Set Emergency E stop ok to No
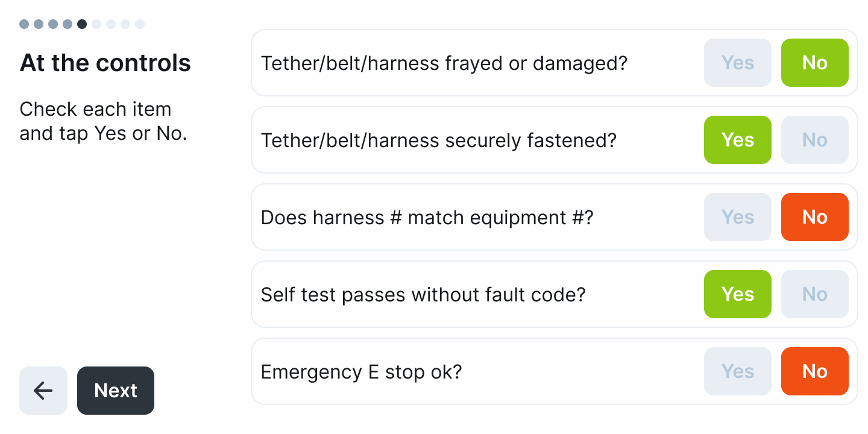The image size is (868, 434). point(815,371)
